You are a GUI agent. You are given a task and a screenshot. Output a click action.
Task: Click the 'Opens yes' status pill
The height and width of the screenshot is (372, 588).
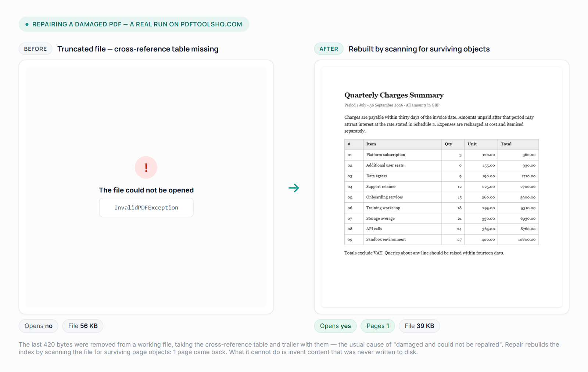tap(335, 326)
